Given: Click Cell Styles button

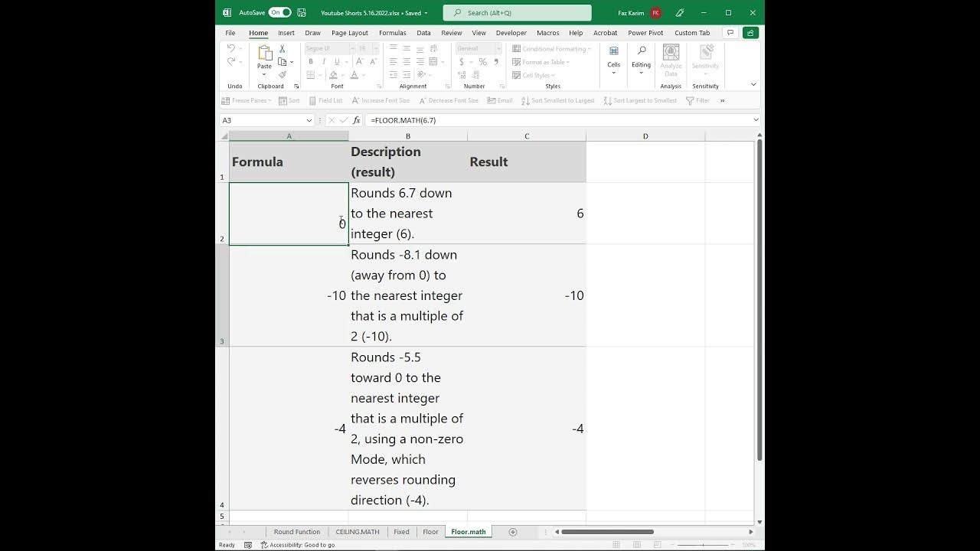Looking at the screenshot, I should (x=534, y=75).
